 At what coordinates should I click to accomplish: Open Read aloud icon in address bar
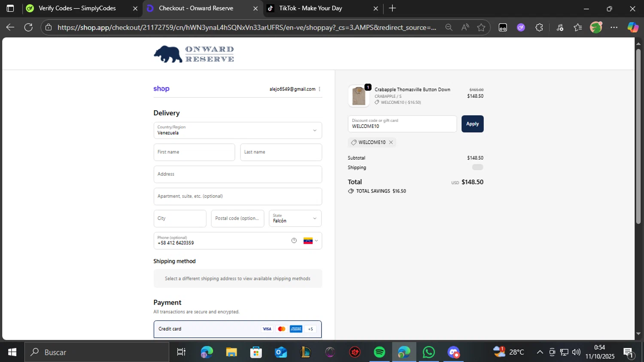(465, 27)
